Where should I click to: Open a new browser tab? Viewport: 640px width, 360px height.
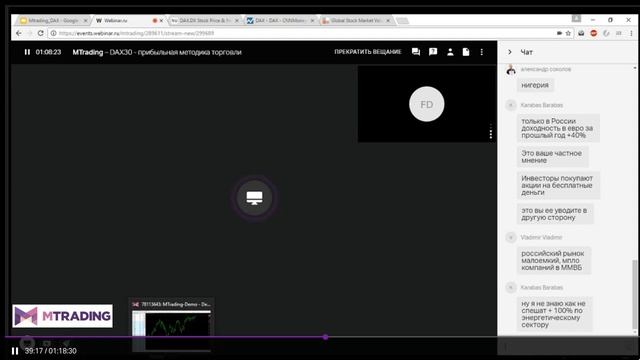402,20
